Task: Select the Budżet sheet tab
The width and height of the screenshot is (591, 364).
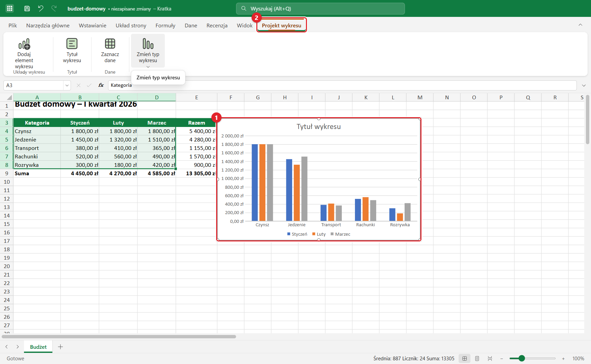Action: click(x=38, y=347)
